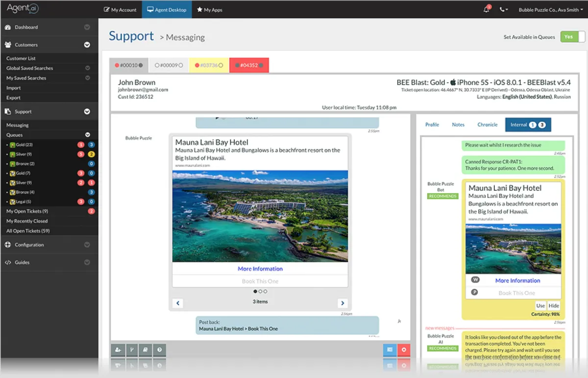Image resolution: width=588 pixels, height=378 pixels.
Task: Expand the Dashboard section chevron
Action: coord(87,27)
